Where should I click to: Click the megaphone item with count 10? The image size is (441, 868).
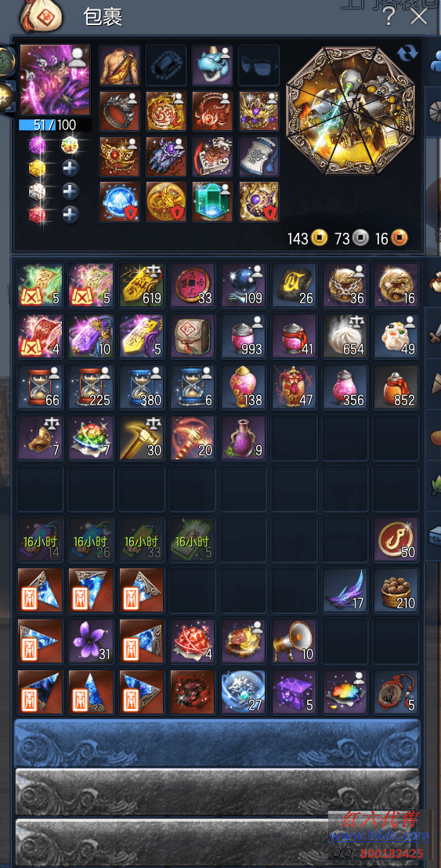click(x=294, y=641)
